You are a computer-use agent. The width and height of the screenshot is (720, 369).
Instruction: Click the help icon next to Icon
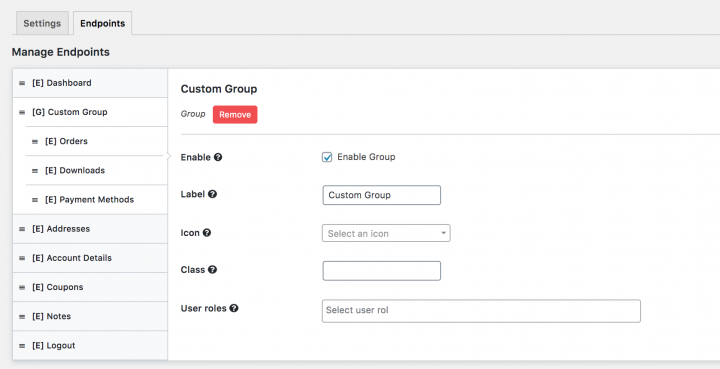point(207,233)
